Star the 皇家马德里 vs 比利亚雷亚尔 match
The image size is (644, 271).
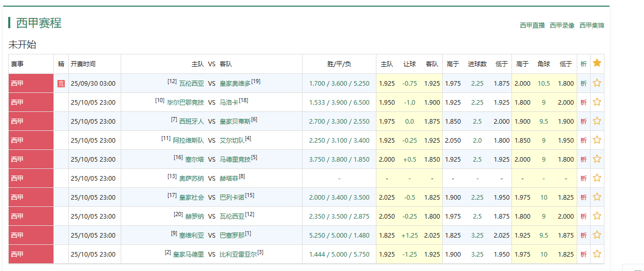[597, 254]
